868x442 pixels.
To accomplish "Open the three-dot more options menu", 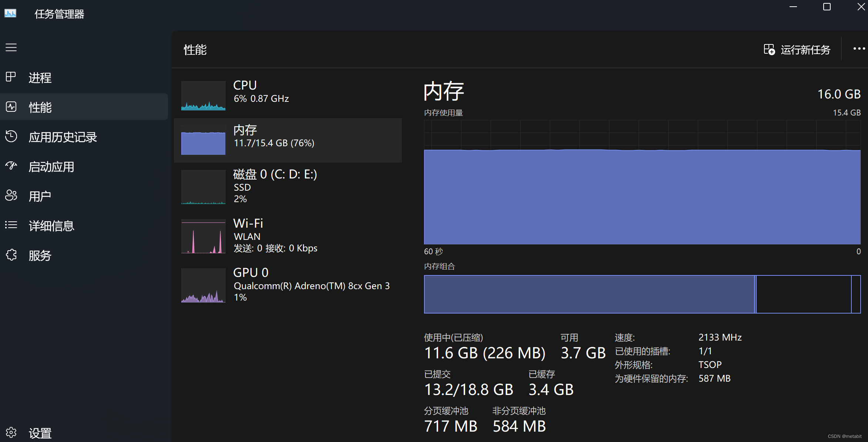I will (859, 49).
